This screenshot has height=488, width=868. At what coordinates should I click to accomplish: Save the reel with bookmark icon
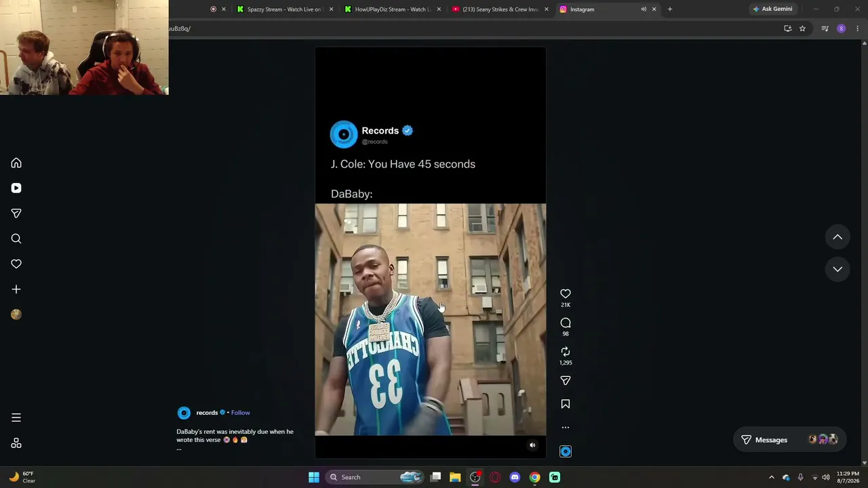tap(566, 404)
